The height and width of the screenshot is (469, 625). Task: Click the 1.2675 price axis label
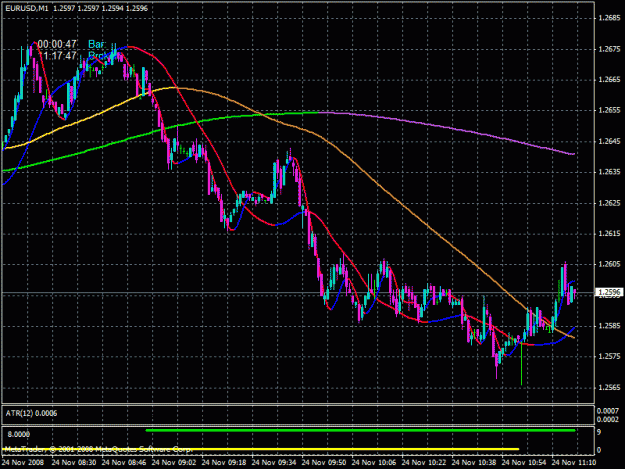[x=609, y=49]
